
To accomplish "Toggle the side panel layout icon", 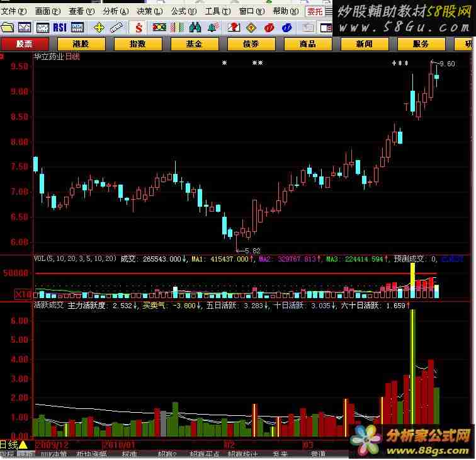I will (x=326, y=28).
